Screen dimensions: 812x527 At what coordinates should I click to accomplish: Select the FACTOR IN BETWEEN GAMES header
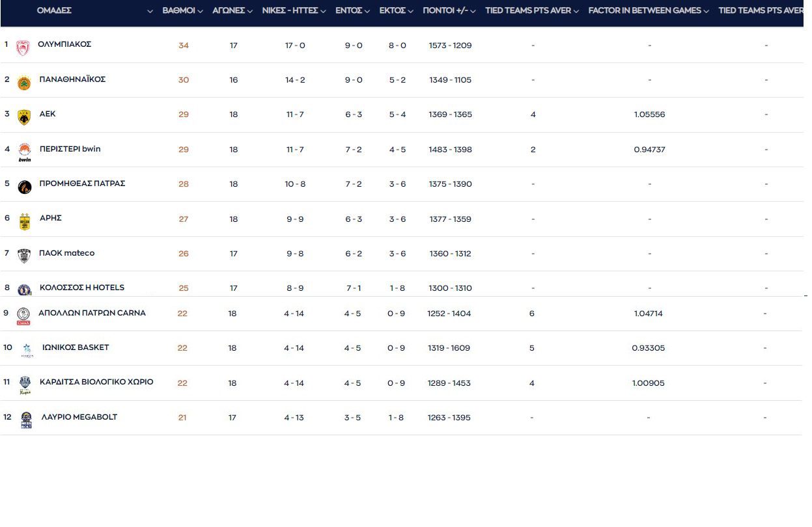(x=644, y=10)
